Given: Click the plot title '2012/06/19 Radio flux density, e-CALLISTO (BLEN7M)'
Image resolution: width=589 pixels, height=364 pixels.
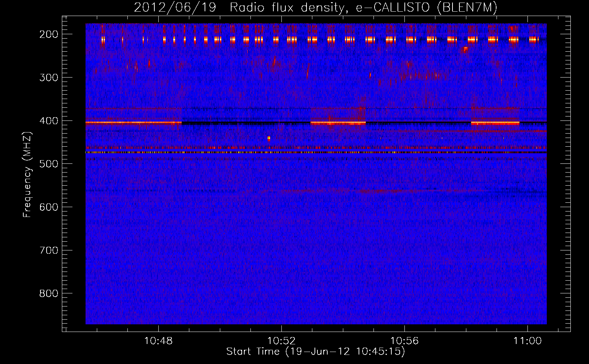Looking at the screenshot, I should [x=316, y=7].
